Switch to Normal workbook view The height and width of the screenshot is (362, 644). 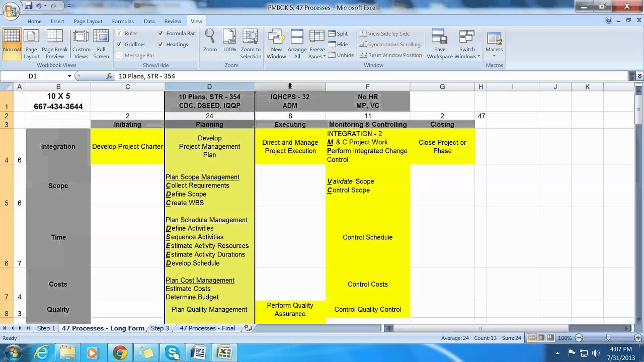tap(12, 44)
